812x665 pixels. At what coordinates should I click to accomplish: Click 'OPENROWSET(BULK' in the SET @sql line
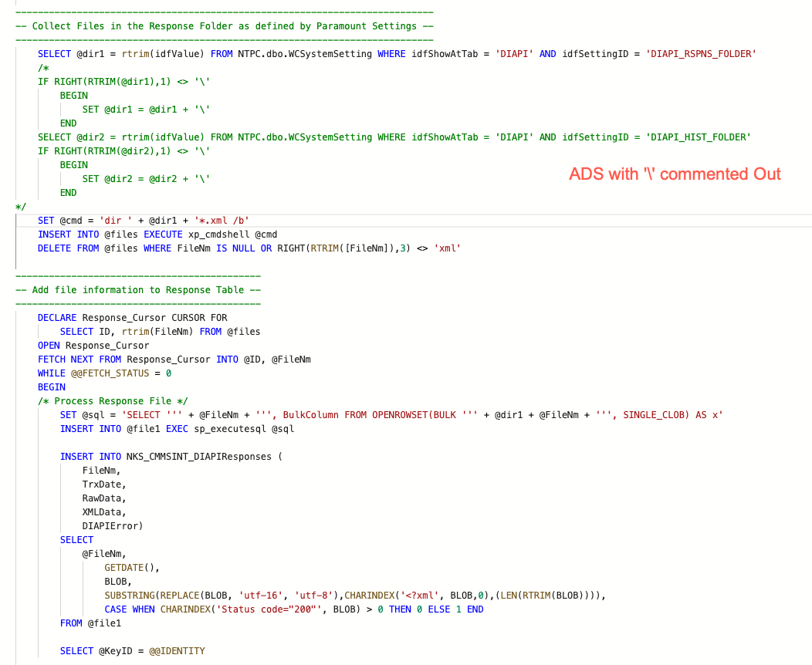414,415
